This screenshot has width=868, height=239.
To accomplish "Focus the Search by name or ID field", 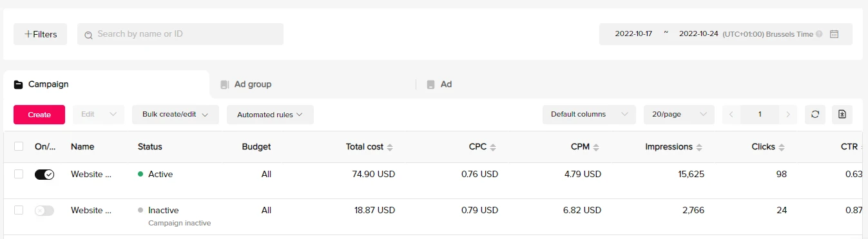I will pyautogui.click(x=180, y=34).
